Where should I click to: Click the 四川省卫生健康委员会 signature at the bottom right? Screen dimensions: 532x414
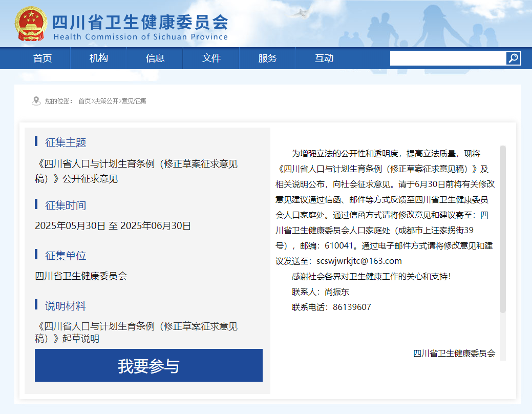[x=454, y=354]
